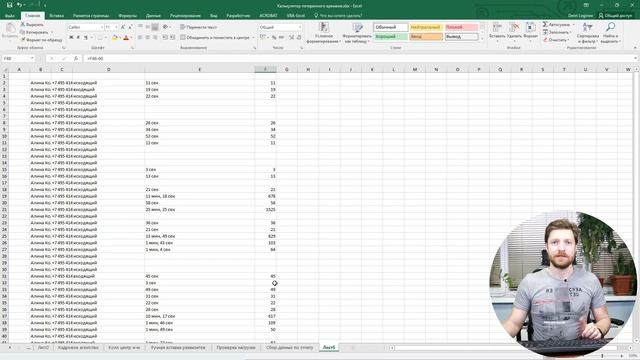Increase font size
Image resolution: width=640 pixels, height=360 pixels.
click(123, 27)
